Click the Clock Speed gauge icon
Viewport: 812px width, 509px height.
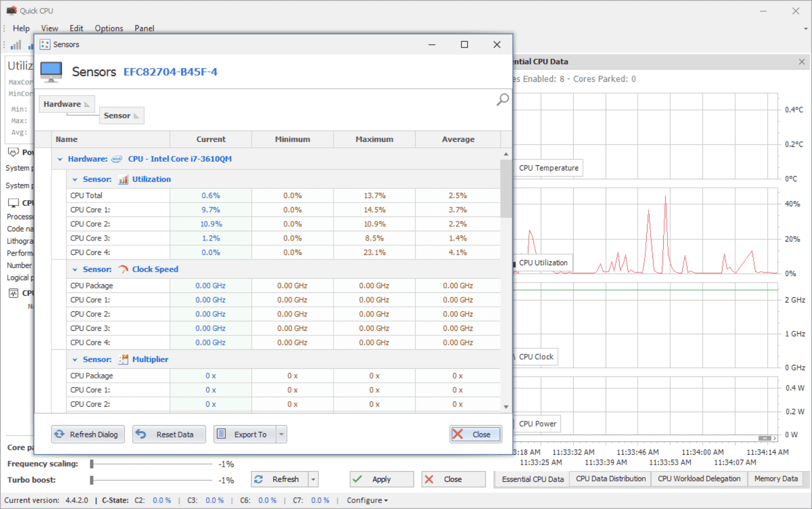tap(123, 269)
